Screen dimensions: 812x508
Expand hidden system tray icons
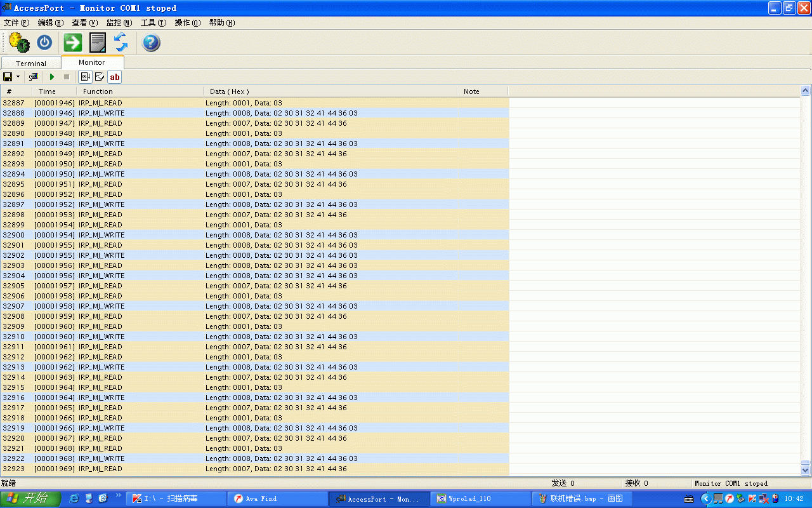point(705,498)
